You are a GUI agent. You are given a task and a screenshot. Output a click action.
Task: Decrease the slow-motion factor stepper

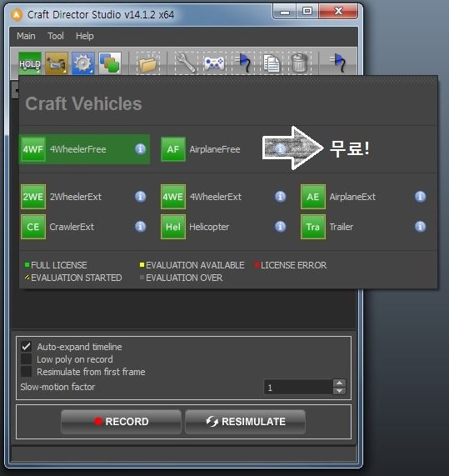pyautogui.click(x=339, y=391)
